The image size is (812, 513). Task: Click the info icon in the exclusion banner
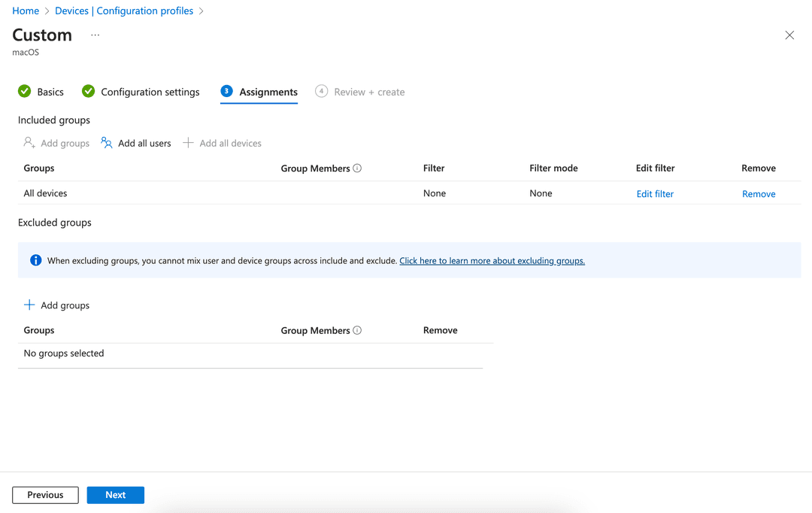(35, 260)
